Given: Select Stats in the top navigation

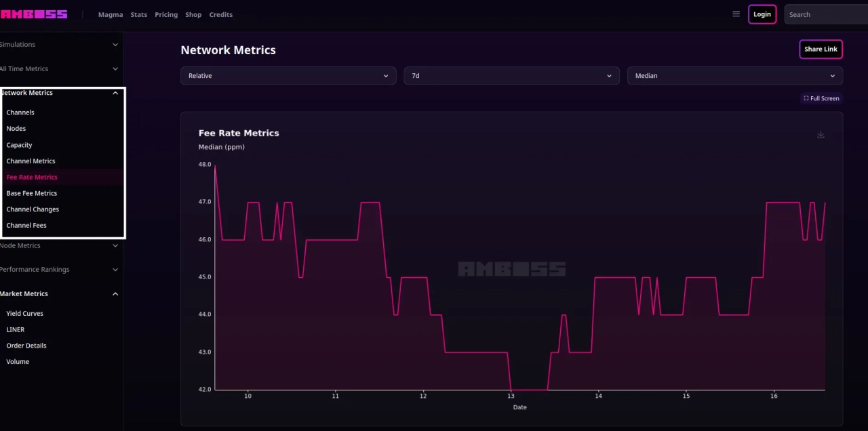Looking at the screenshot, I should [138, 14].
